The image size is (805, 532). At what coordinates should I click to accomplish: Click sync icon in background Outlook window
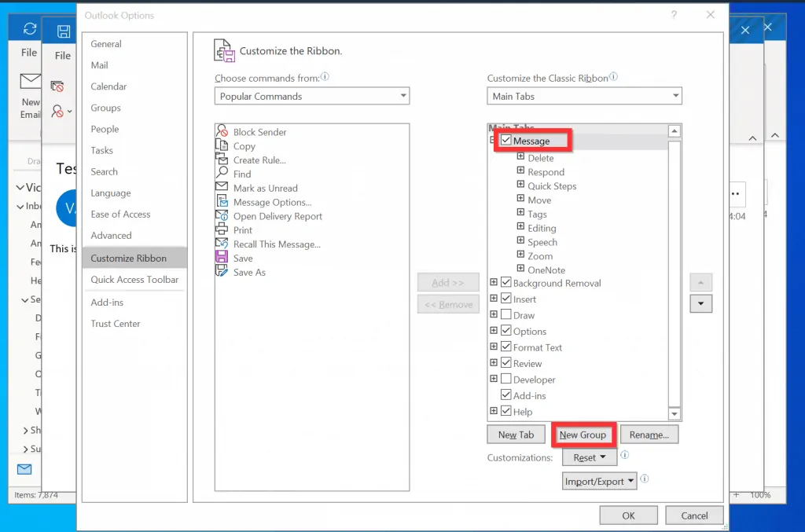click(30, 29)
